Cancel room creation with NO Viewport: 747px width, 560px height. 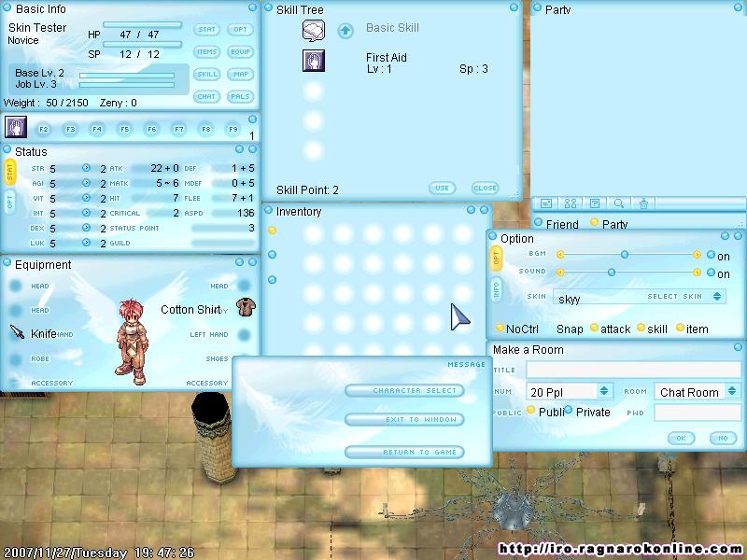(x=723, y=438)
